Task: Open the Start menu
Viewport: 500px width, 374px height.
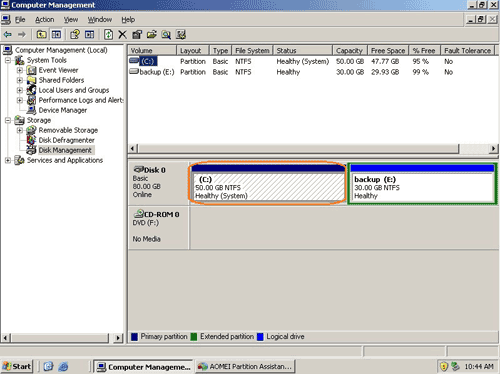Action: pyautogui.click(x=16, y=367)
